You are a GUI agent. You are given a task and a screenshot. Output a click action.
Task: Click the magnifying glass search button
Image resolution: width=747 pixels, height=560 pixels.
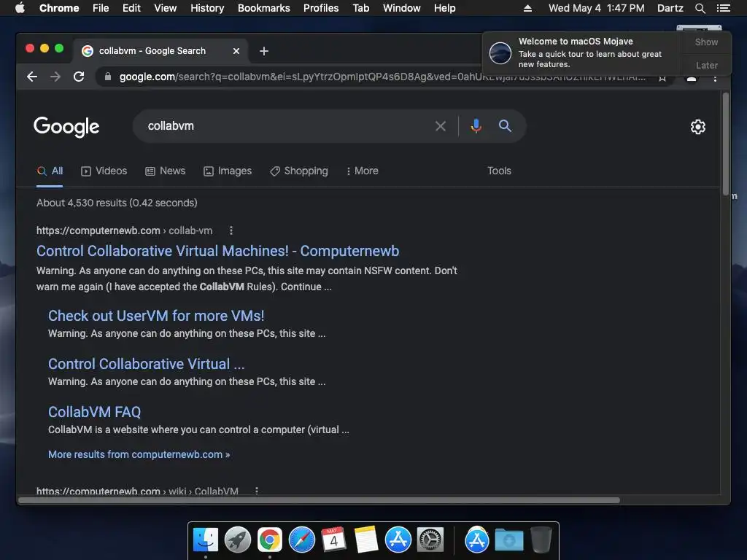click(x=505, y=126)
